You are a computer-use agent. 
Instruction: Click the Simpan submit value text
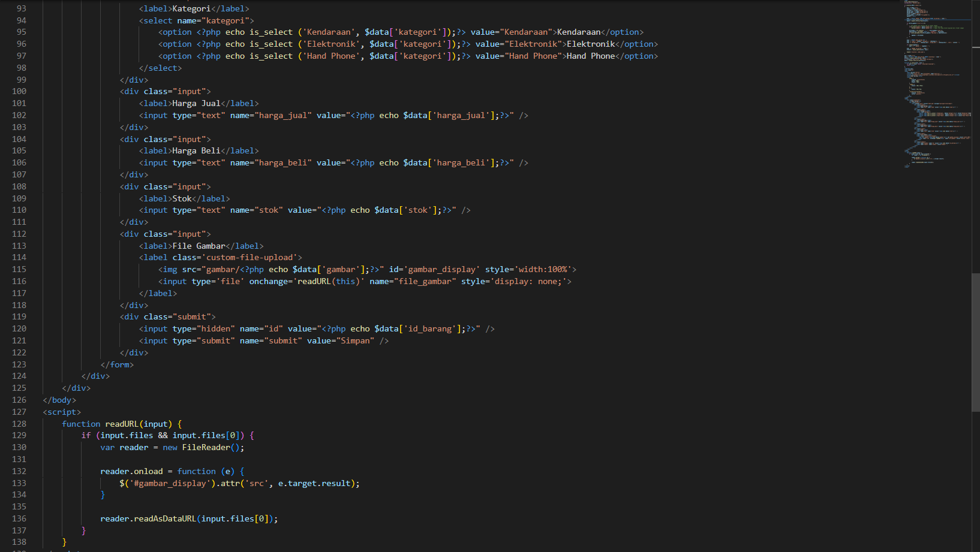point(356,340)
